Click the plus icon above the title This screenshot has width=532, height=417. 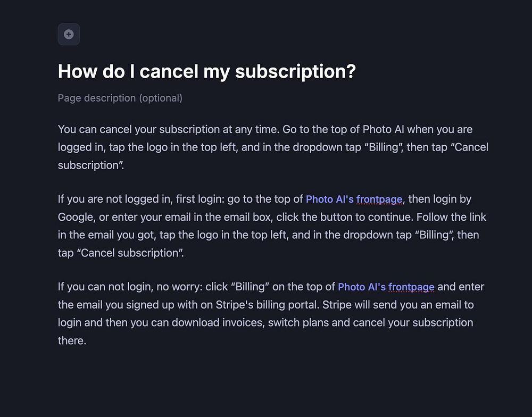point(69,34)
